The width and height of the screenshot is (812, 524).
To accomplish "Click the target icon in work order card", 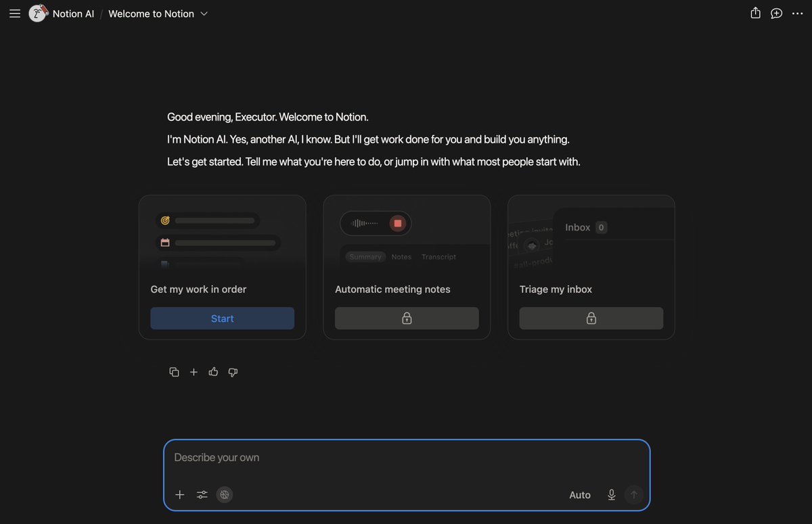I will (165, 220).
